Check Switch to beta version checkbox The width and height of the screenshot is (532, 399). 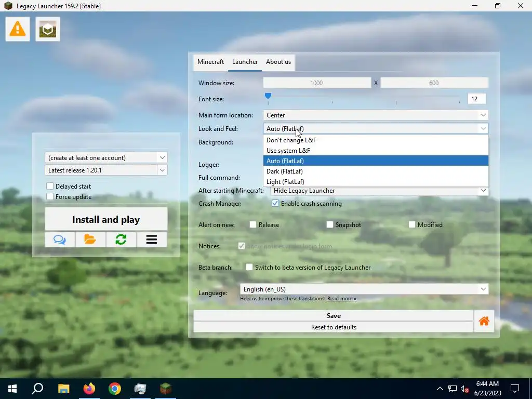[249, 268]
